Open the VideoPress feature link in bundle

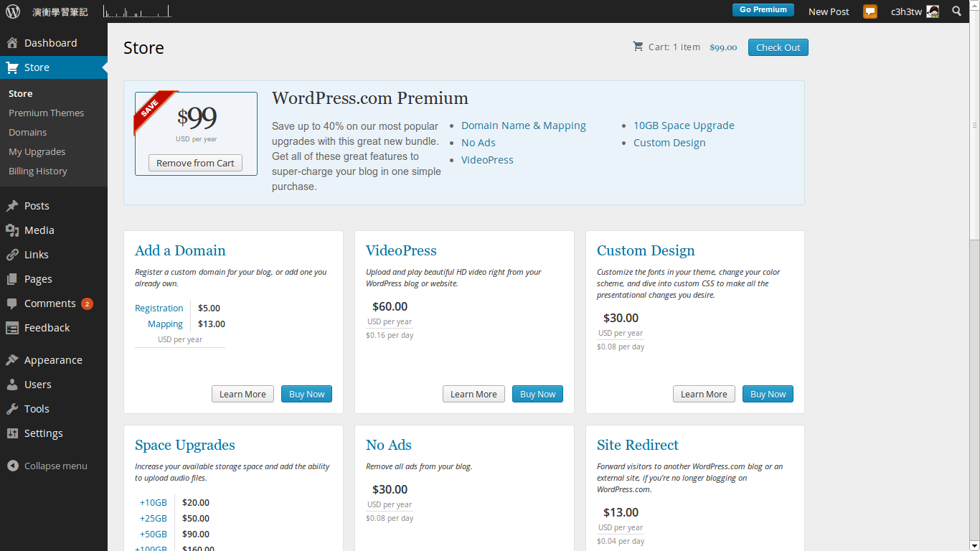coord(487,160)
